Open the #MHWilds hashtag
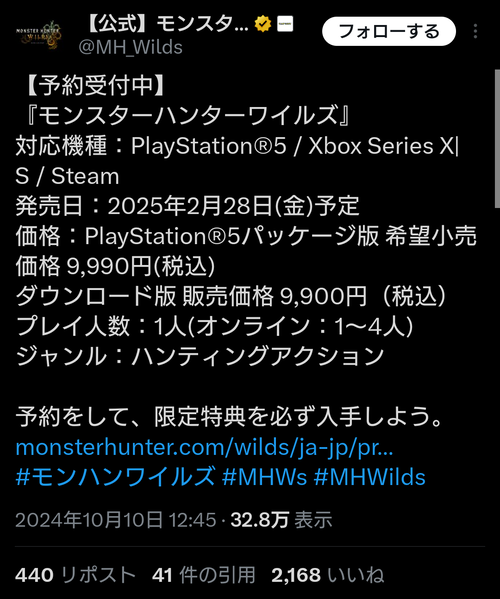 370,477
